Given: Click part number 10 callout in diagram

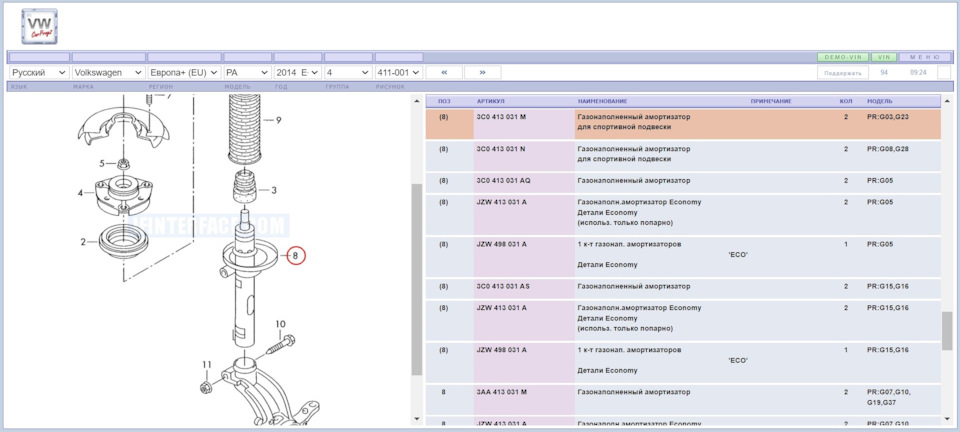Looking at the screenshot, I should pos(280,324).
